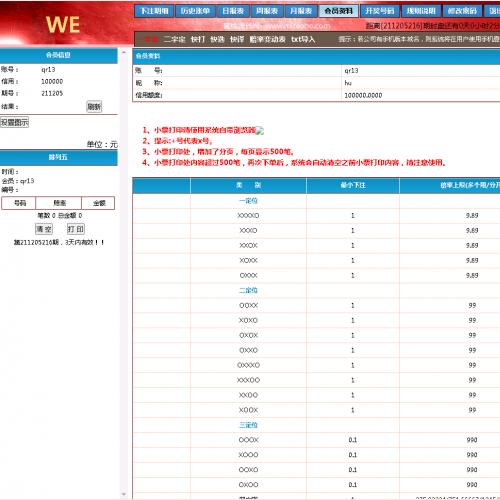
Task: Switch to the 周报表 tab
Action: pos(267,11)
